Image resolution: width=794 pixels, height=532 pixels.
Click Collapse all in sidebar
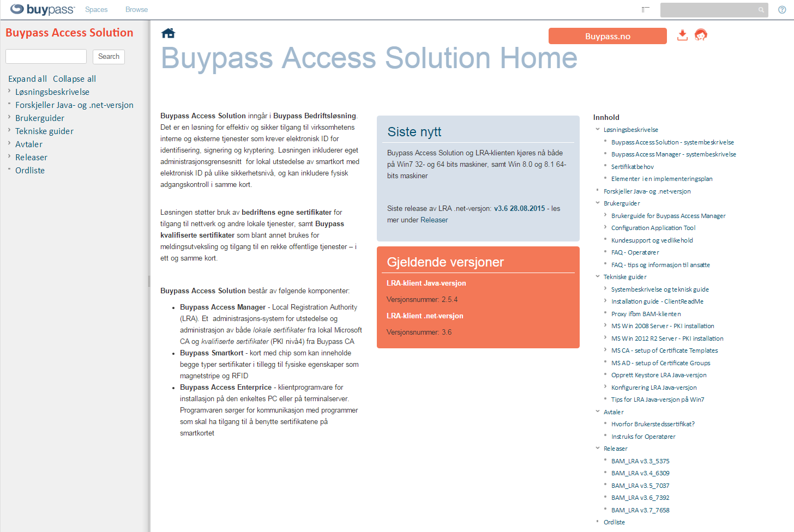tap(74, 79)
